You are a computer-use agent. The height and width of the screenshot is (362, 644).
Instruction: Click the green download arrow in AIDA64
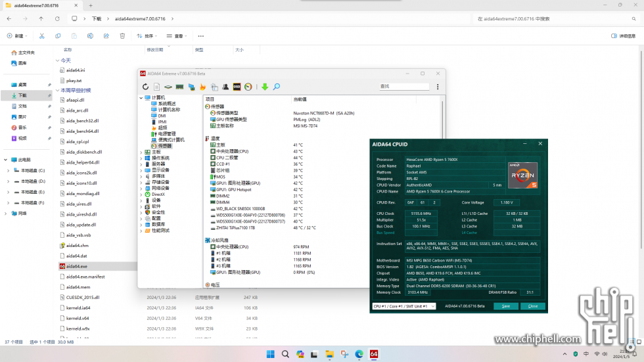point(265,87)
